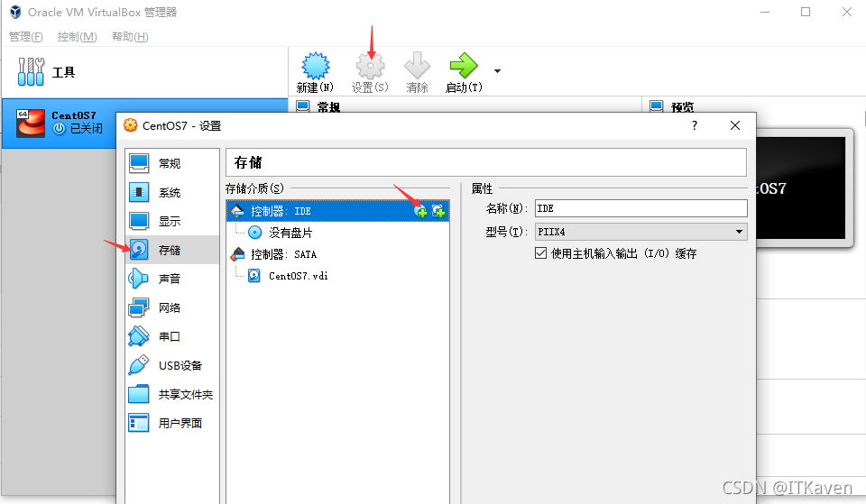Open Network (网络) settings page
The image size is (866, 504).
click(x=172, y=307)
